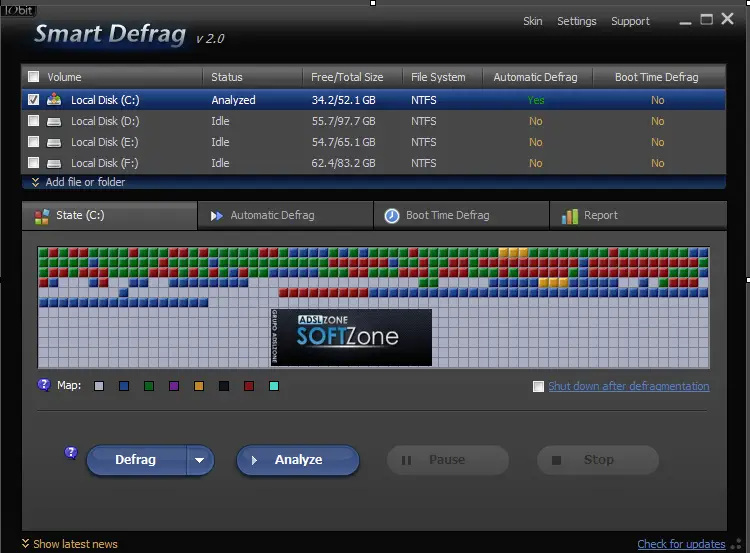Click the cyan color swatch in Map legend
The width and height of the screenshot is (750, 553).
pyautogui.click(x=274, y=386)
